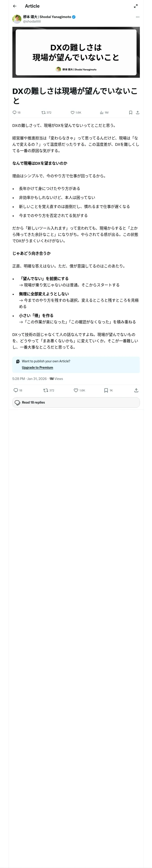The image size is (152, 868).
Task: Click the blue verified badge
Action: [74, 17]
